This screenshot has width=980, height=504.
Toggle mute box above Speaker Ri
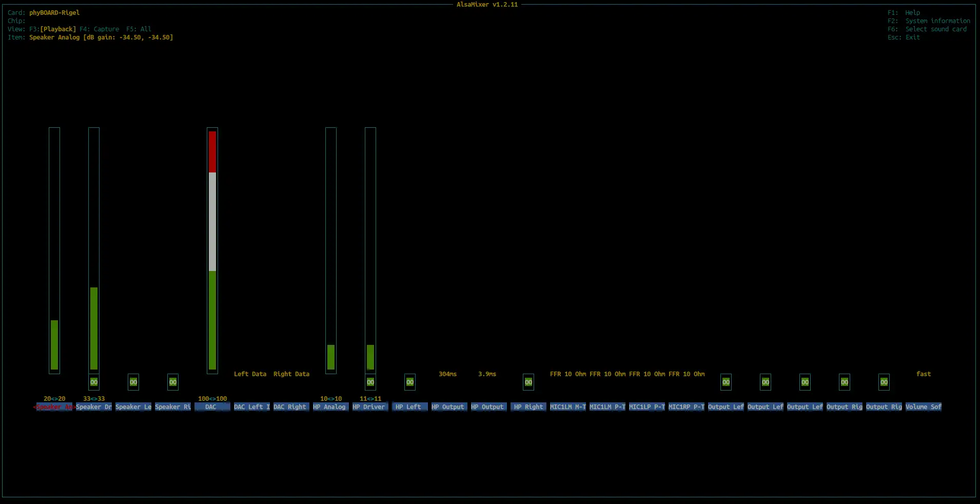173,382
